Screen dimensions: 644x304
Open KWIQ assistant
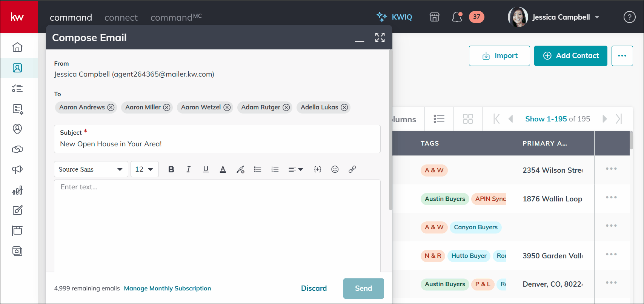[395, 17]
